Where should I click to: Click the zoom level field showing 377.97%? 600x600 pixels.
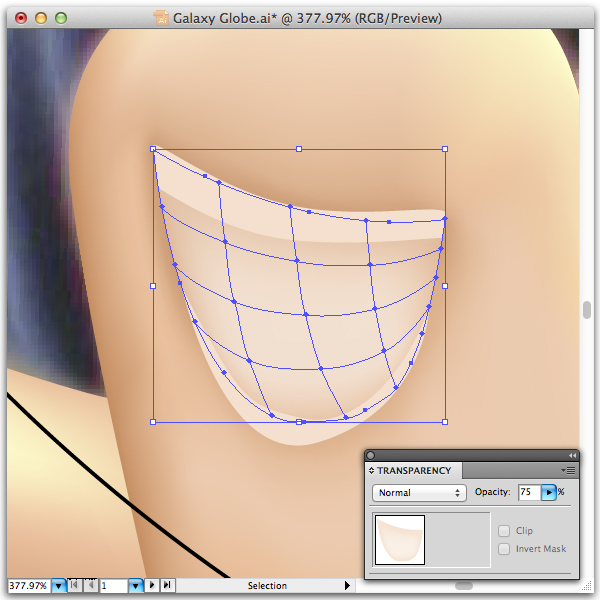[x=28, y=585]
